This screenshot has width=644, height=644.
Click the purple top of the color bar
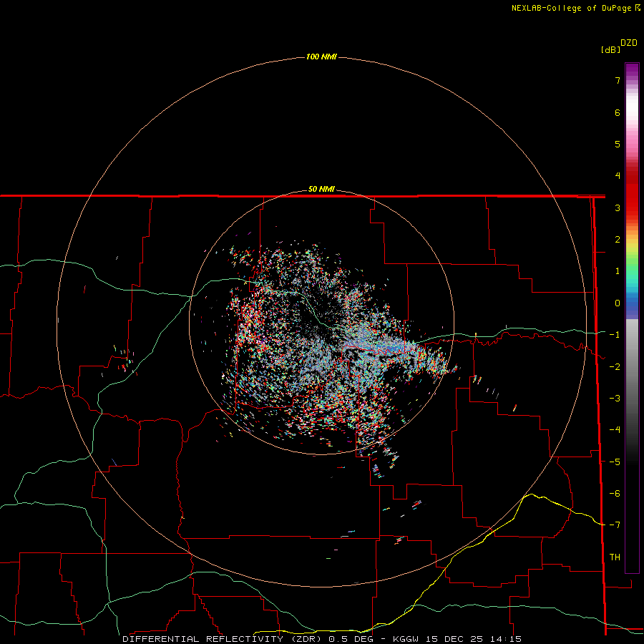point(632,70)
